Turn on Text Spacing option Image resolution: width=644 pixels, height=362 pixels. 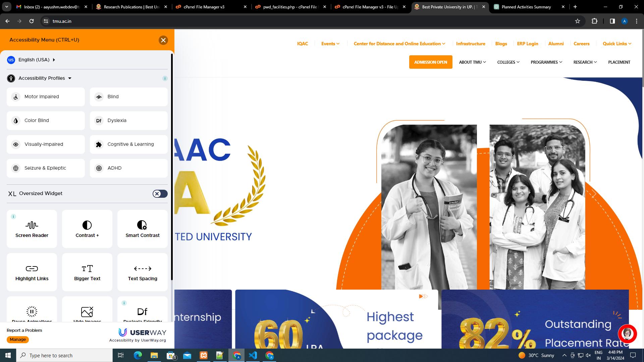click(x=143, y=272)
